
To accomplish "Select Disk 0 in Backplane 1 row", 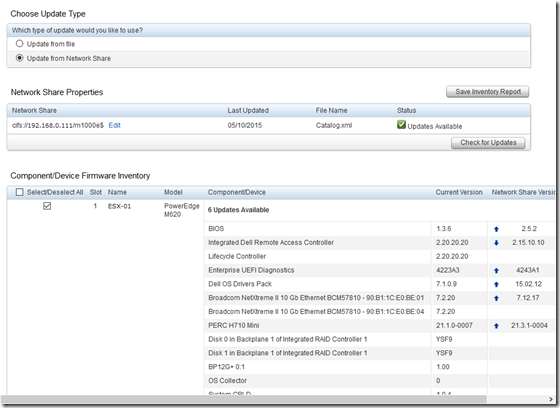I will point(379,339).
